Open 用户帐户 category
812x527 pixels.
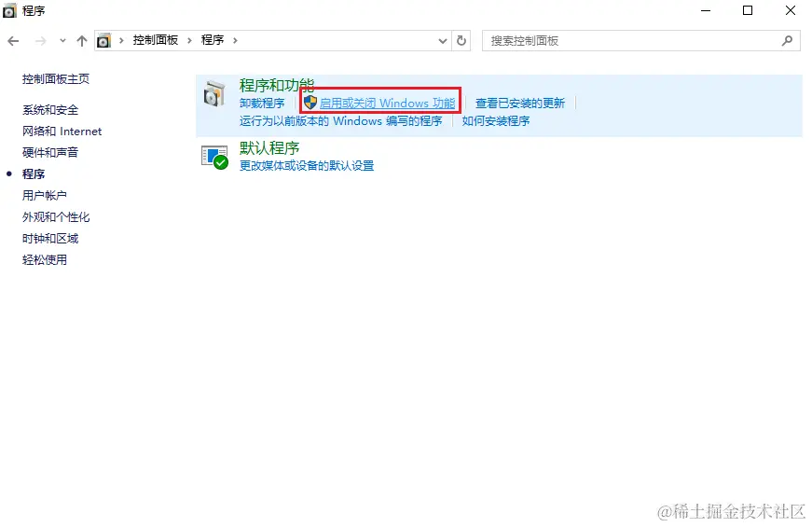(45, 195)
